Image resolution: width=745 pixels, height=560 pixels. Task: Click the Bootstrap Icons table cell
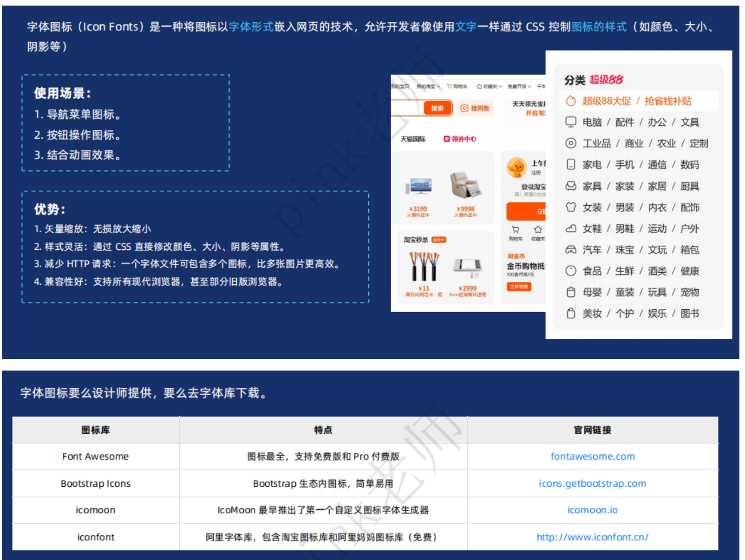96,483
